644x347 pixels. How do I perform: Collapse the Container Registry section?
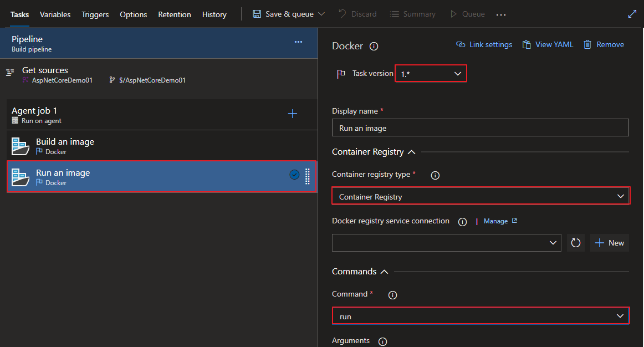[x=411, y=152]
